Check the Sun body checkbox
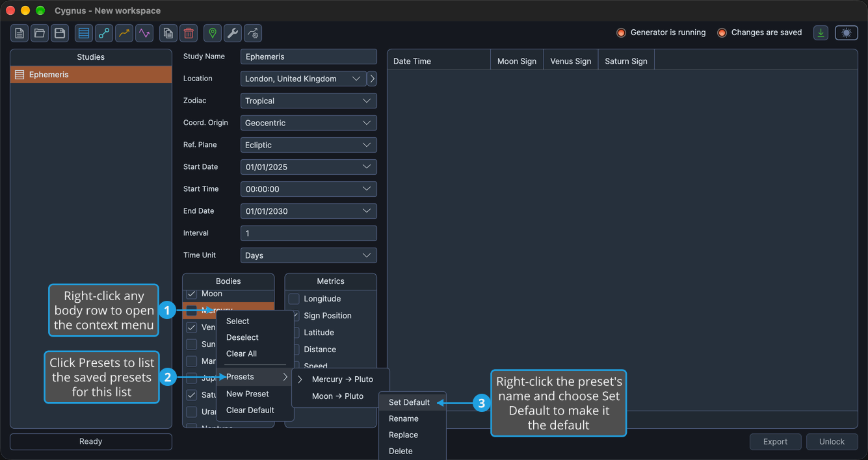This screenshot has width=868, height=460. coord(192,344)
